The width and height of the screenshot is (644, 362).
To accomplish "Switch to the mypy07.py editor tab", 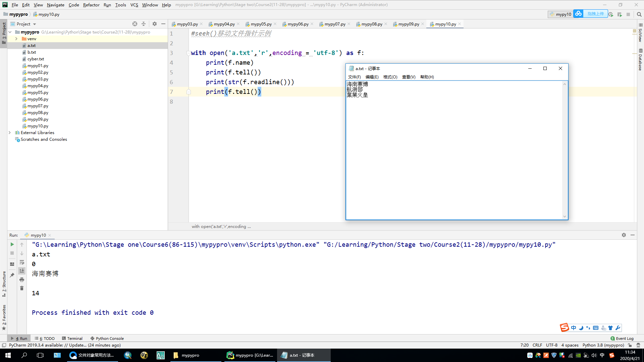I will [335, 24].
